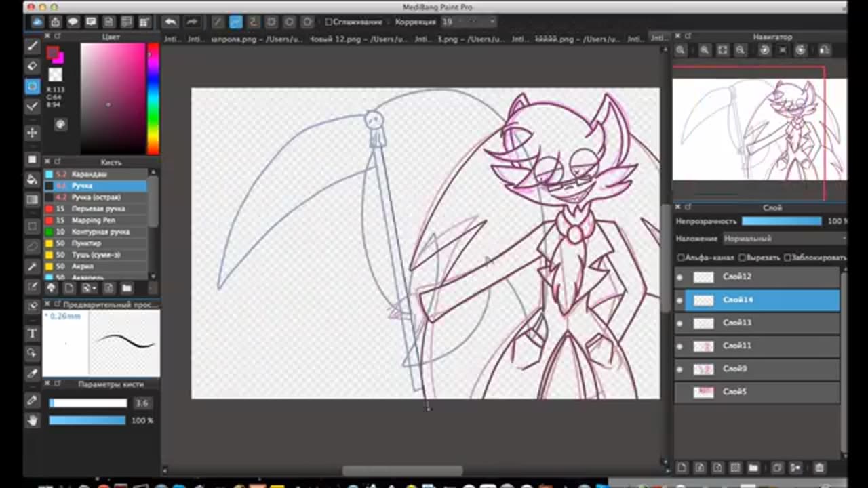Select the Контурная ручка brush
868x488 pixels.
(96, 232)
